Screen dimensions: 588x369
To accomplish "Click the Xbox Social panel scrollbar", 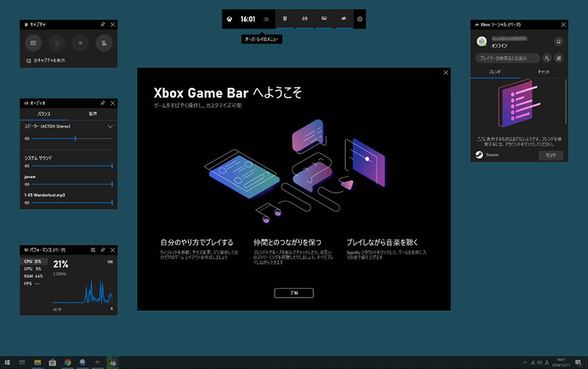I will coord(566,101).
